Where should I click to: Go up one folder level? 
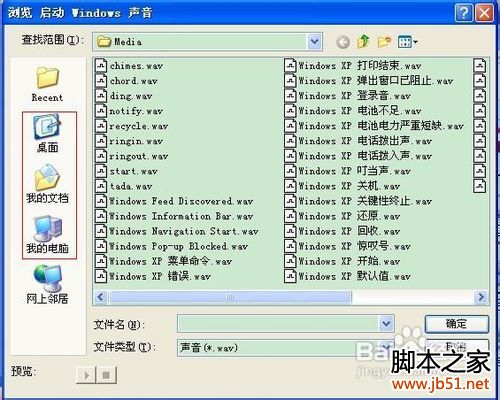(363, 42)
